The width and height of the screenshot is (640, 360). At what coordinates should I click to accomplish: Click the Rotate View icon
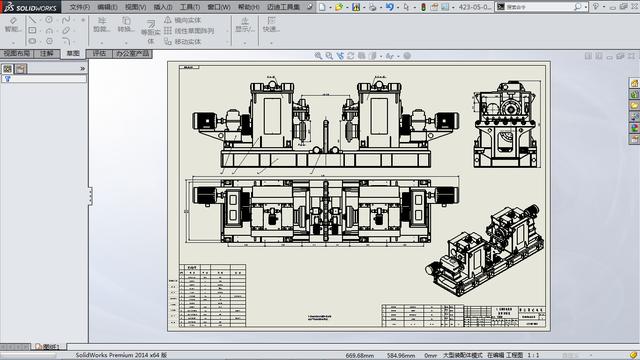[x=351, y=56]
